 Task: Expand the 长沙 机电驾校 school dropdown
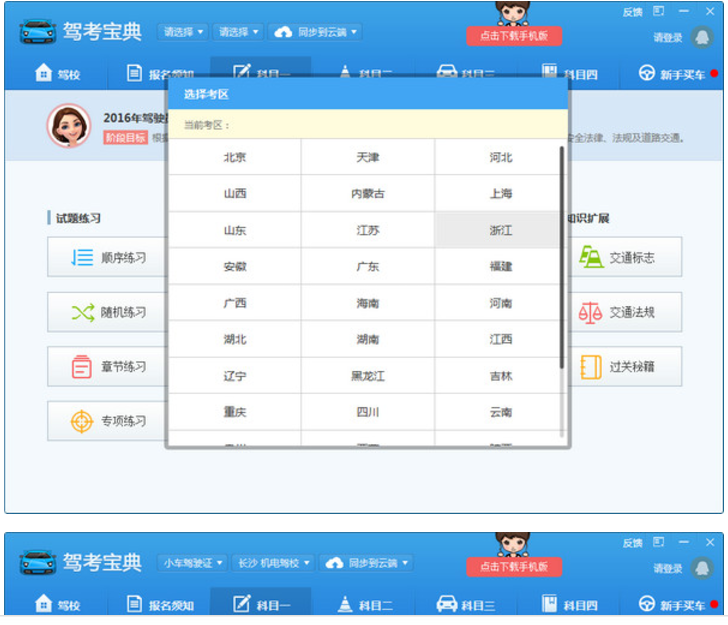coord(273,563)
